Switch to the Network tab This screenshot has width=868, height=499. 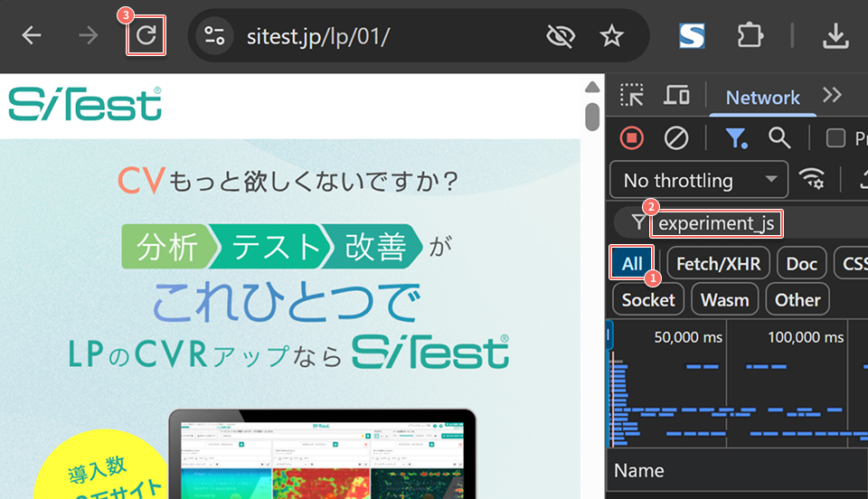pyautogui.click(x=762, y=98)
